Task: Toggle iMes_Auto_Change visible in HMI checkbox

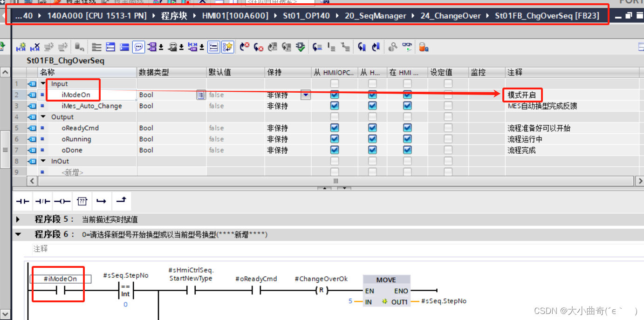Action: [407, 106]
